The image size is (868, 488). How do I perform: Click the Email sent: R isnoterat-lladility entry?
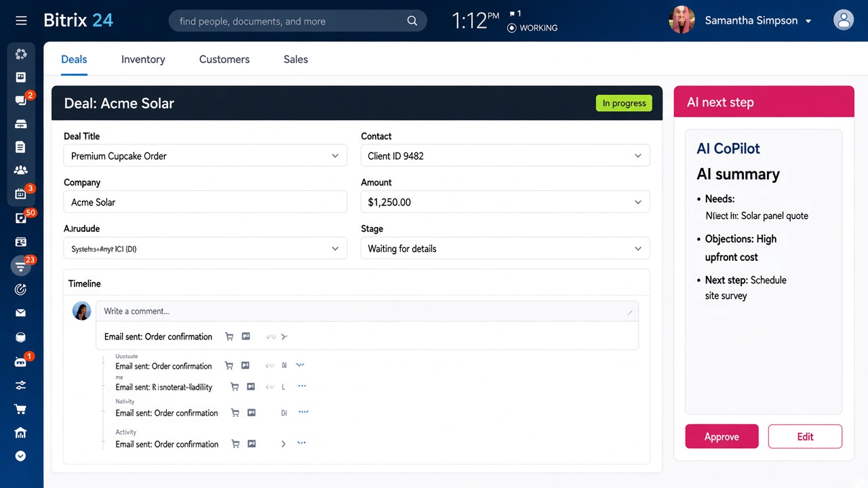163,387
